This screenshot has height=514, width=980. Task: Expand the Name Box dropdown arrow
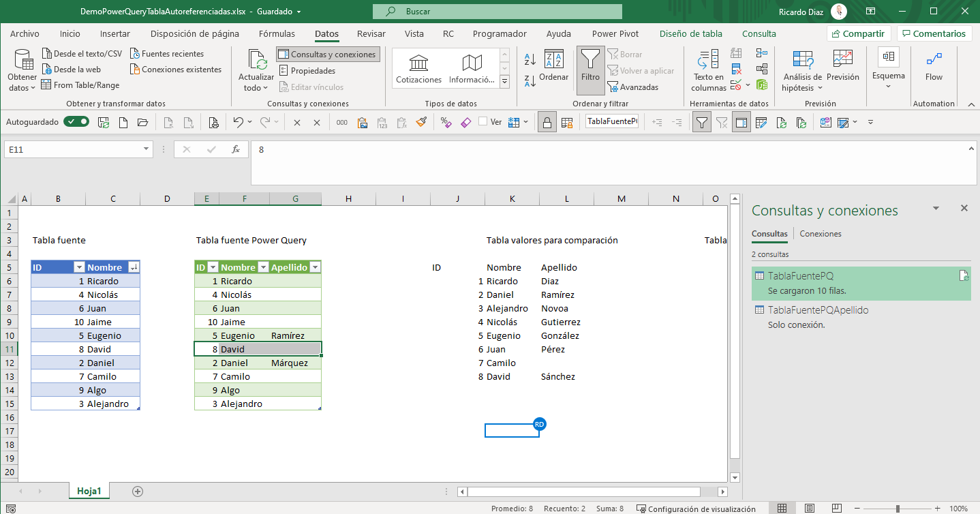[147, 149]
